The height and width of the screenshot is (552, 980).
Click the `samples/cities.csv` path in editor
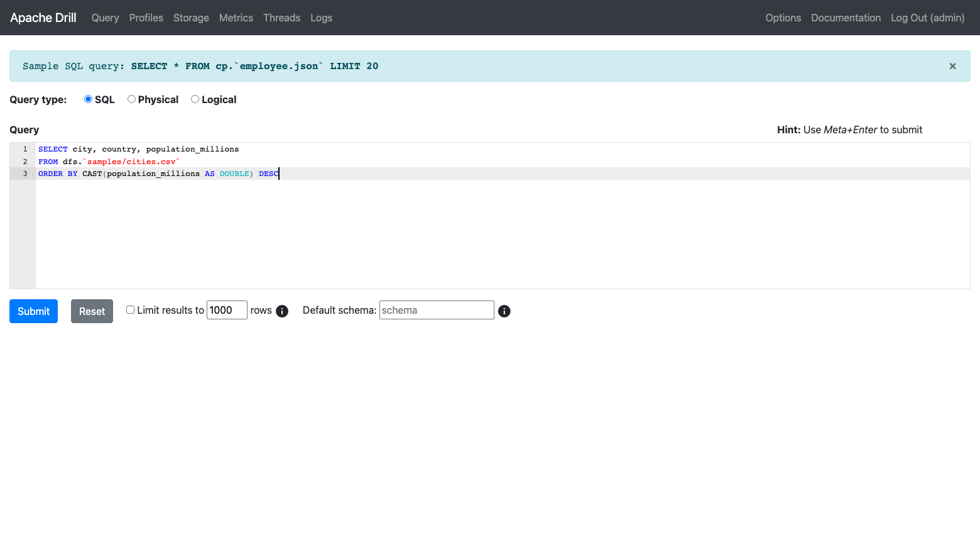131,162
